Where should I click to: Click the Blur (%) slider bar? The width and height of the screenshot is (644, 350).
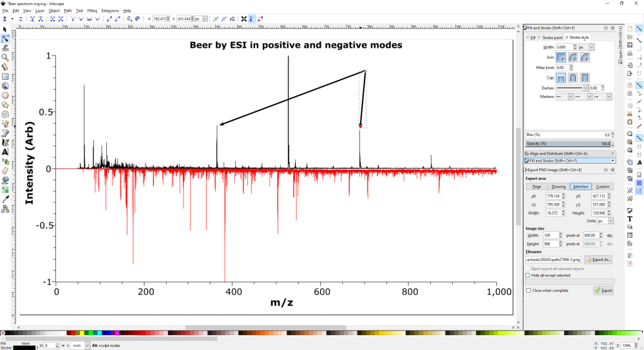tap(568, 135)
